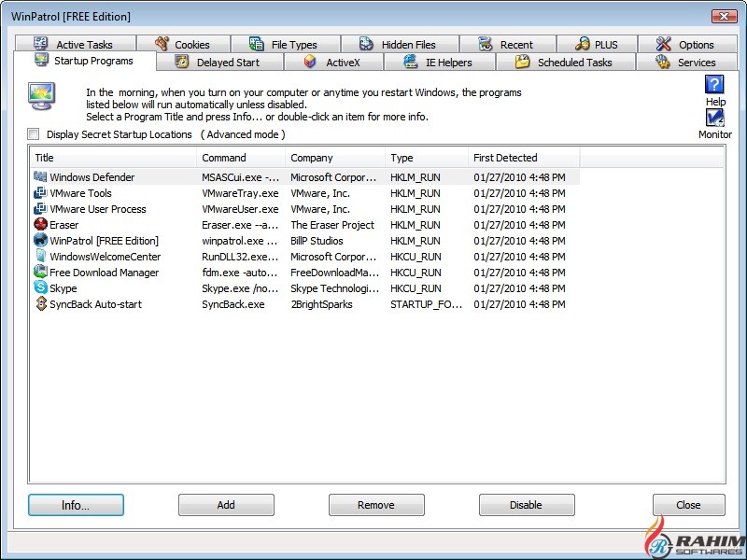
Task: Click the ActiveX cube icon
Action: pos(310,62)
